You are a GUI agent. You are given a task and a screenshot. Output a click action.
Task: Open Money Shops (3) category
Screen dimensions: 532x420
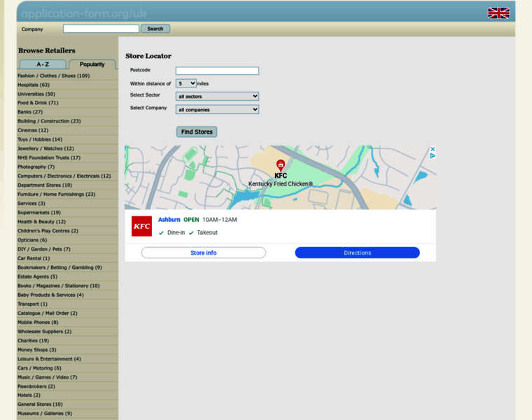click(37, 350)
